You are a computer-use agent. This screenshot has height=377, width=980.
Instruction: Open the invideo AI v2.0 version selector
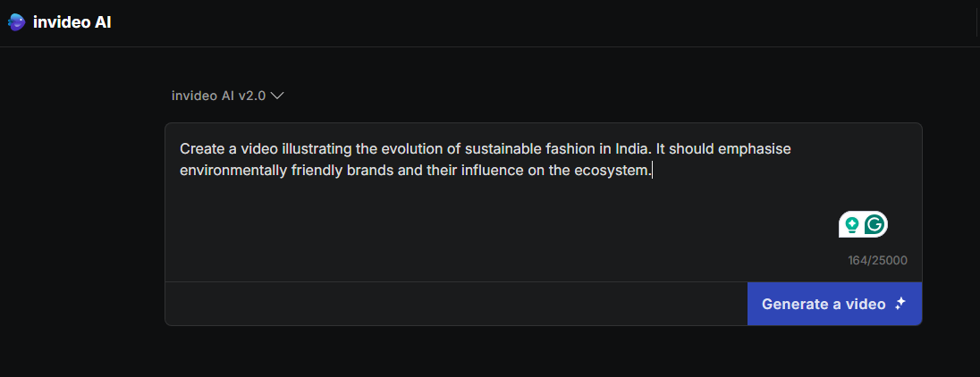(x=228, y=96)
